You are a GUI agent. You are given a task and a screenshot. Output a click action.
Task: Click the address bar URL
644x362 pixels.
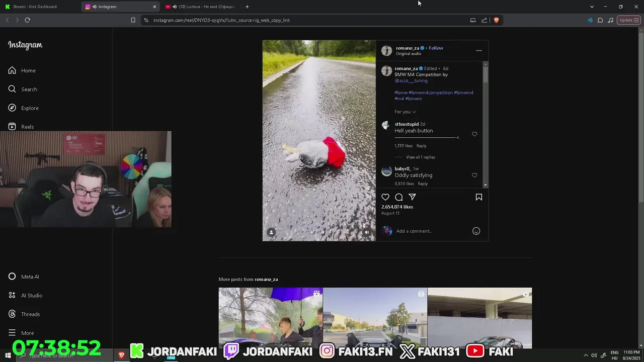tap(221, 20)
